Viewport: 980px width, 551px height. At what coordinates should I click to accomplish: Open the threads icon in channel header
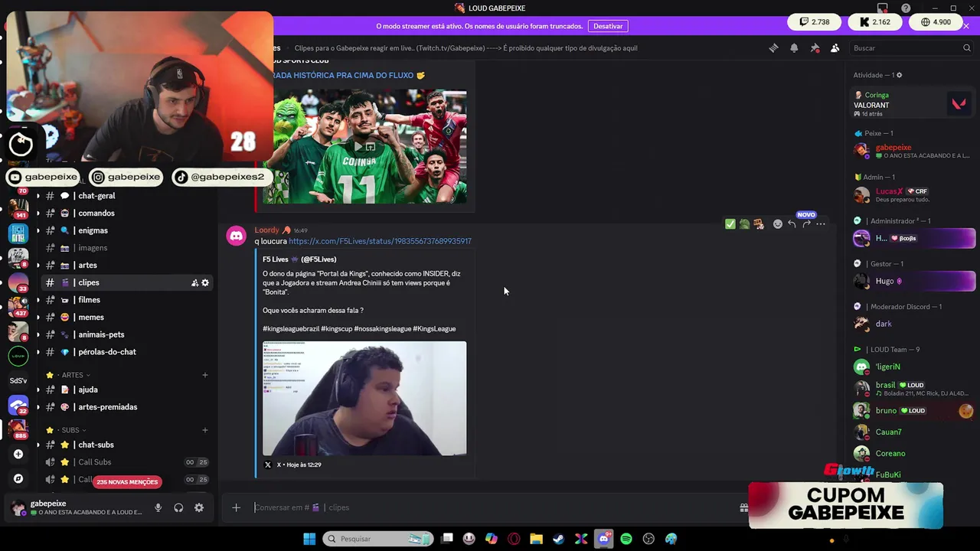pos(773,48)
